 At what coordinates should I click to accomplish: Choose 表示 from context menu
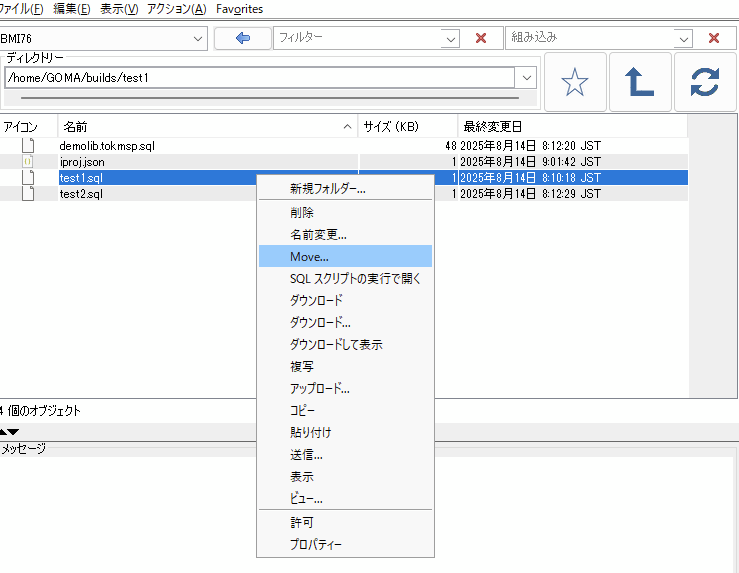(345, 476)
